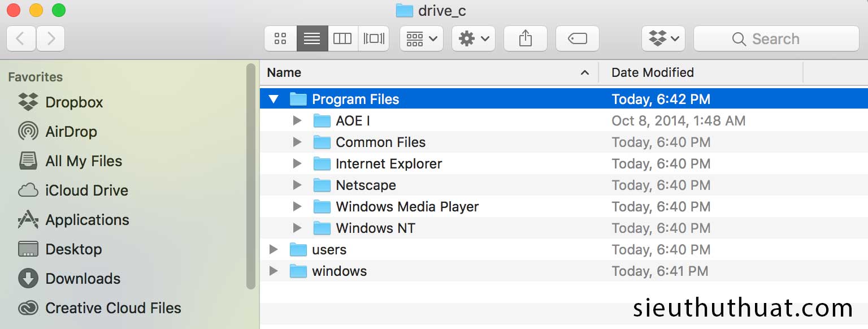Expand the Common Files folder
The image size is (868, 329).
click(x=297, y=142)
